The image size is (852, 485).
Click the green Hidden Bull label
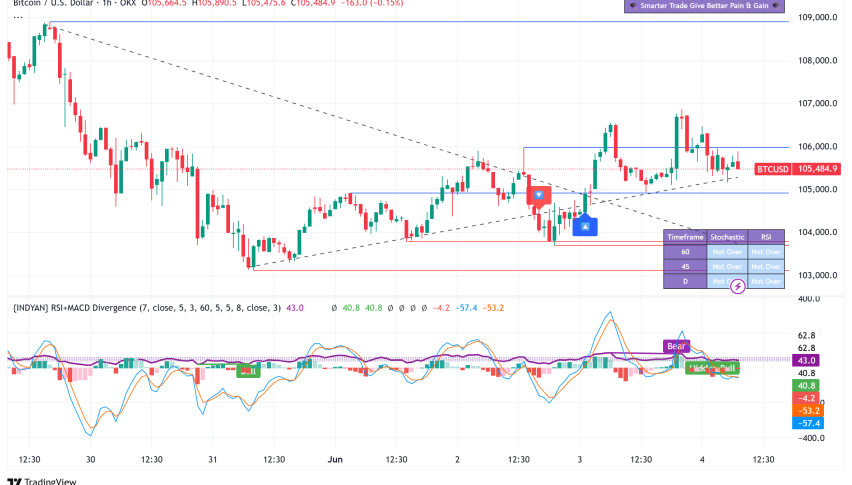tap(712, 368)
